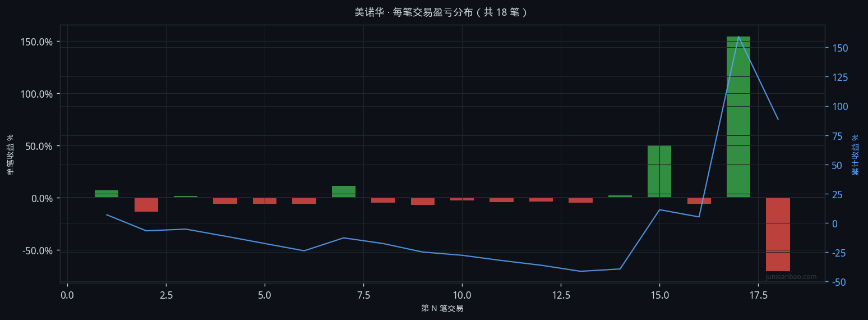Click the x-axis tick label 10.0
The height and width of the screenshot is (320, 868).
point(462,295)
